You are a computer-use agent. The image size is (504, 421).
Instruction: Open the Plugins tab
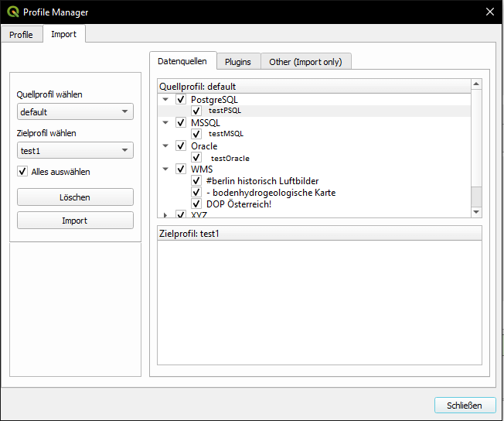(238, 62)
